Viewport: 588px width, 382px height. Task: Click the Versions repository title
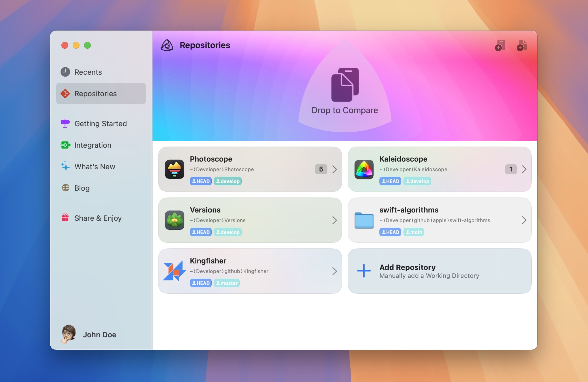pyautogui.click(x=205, y=210)
